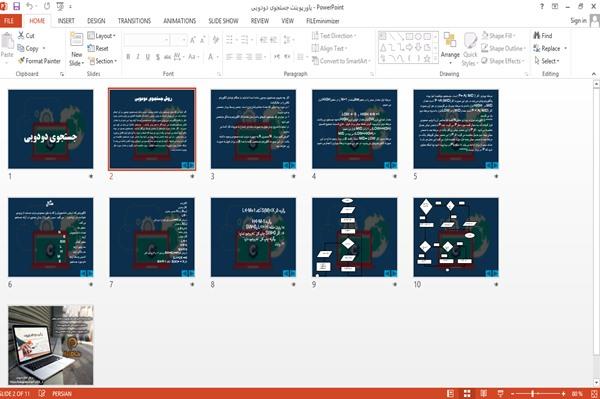Open Shape Effects dropdown
This screenshot has width=600, height=399.
pyautogui.click(x=503, y=61)
